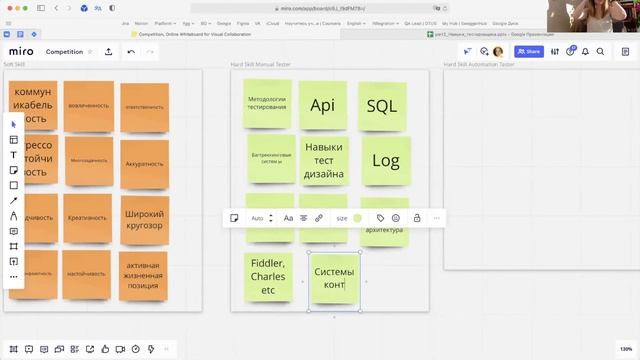Viewport: 640px width, 360px height.
Task: Start voting with thumbs-up icon
Action: pyautogui.click(x=105, y=349)
